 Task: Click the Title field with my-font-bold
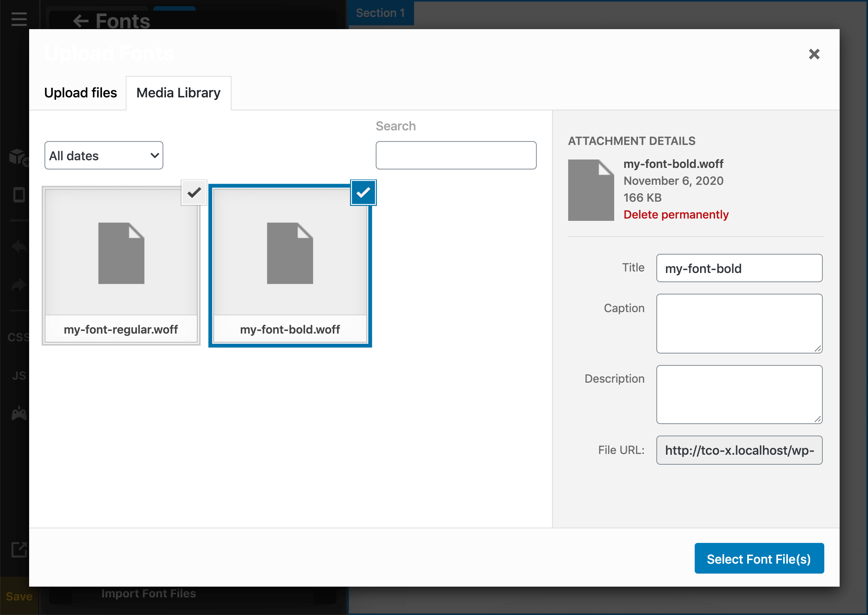tap(739, 268)
